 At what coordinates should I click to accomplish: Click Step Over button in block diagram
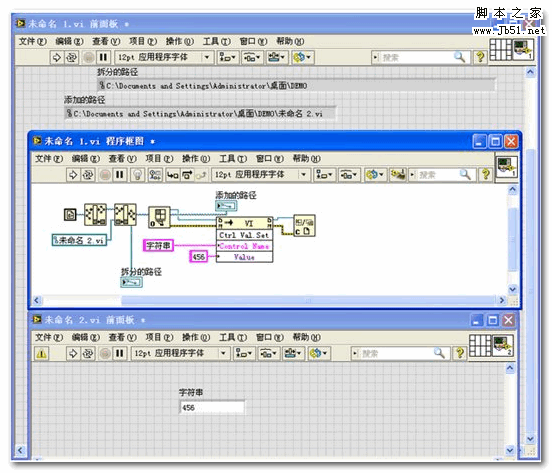click(187, 175)
